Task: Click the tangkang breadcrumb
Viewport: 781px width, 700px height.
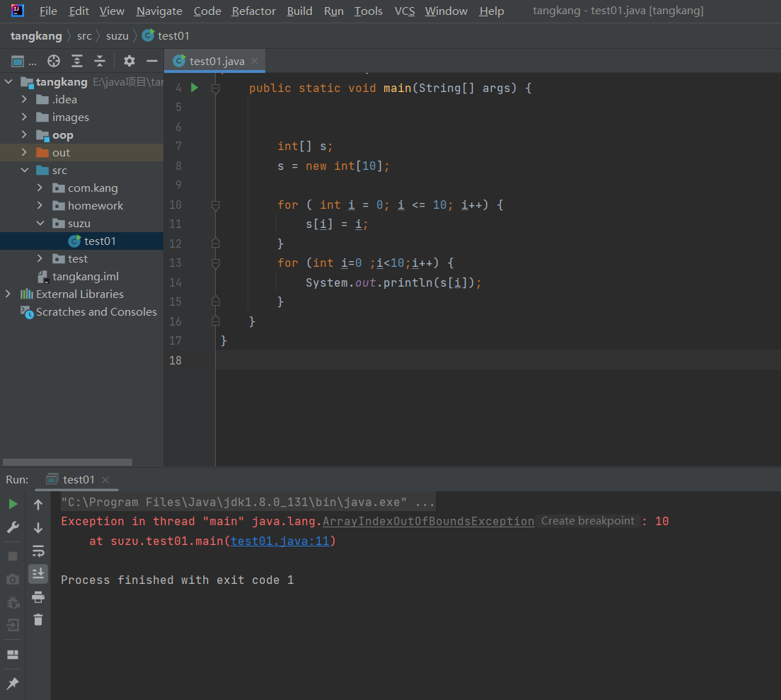Action: point(36,36)
